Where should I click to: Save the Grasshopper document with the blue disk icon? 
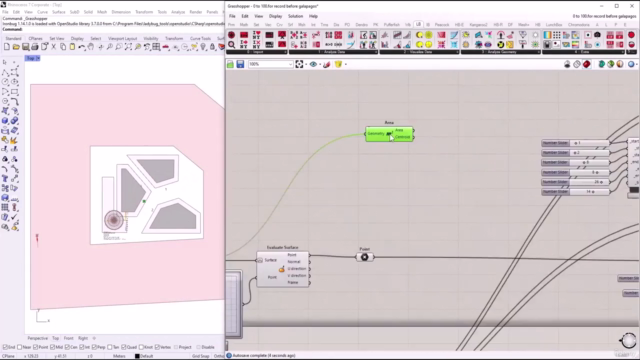240,64
